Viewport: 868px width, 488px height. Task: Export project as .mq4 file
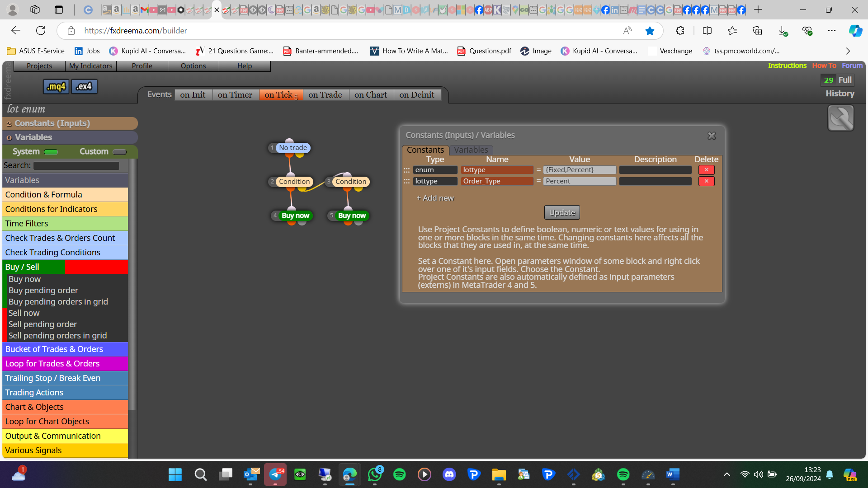click(56, 86)
